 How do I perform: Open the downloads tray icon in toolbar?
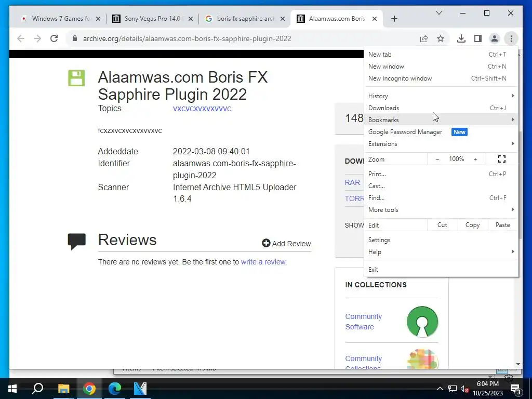tap(461, 38)
